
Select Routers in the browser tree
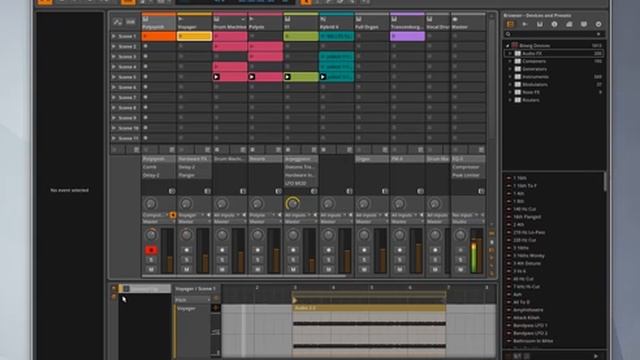pyautogui.click(x=531, y=100)
